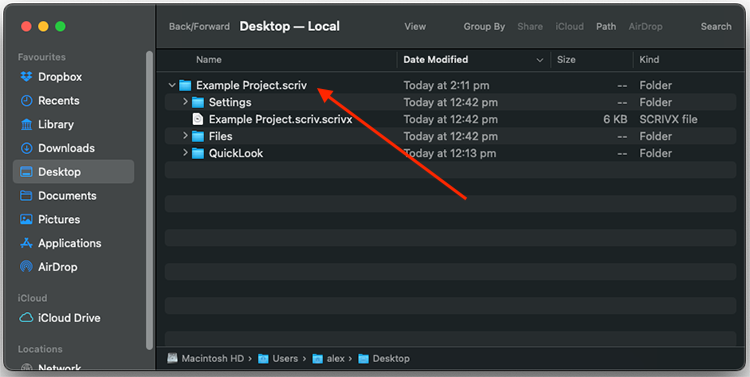Click the Example Project.scriv folder icon

185,86
